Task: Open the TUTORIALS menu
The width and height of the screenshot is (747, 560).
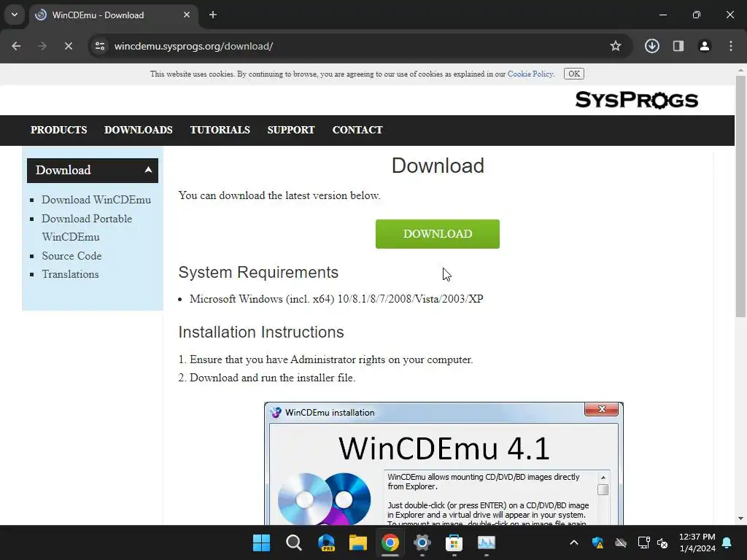Action: click(220, 130)
